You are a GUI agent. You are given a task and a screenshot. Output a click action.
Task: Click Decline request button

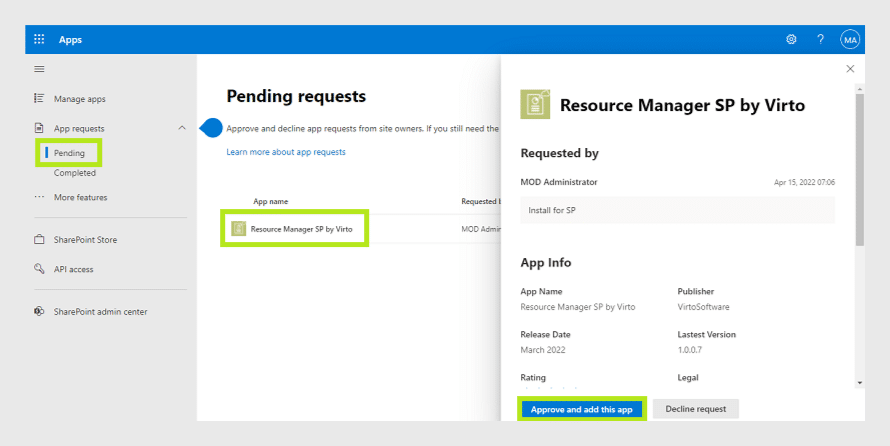click(696, 409)
